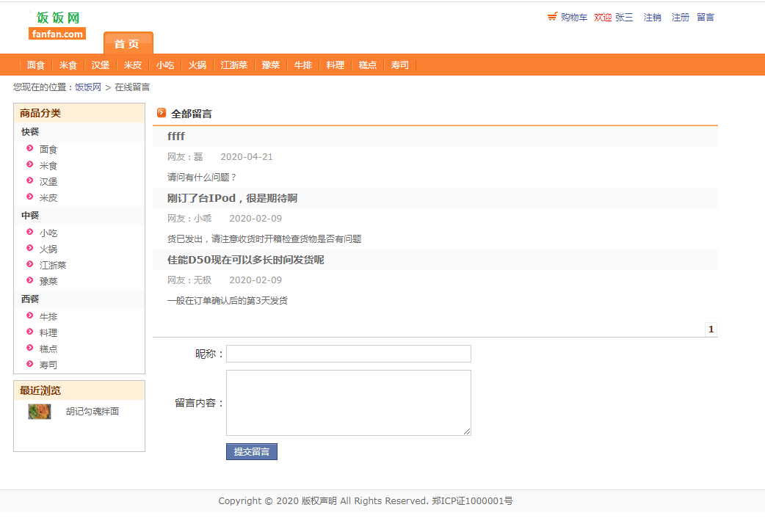Viewport: 765px width, 532px height.
Task: Select 米皮 in the orange navigation bar
Action: click(133, 65)
